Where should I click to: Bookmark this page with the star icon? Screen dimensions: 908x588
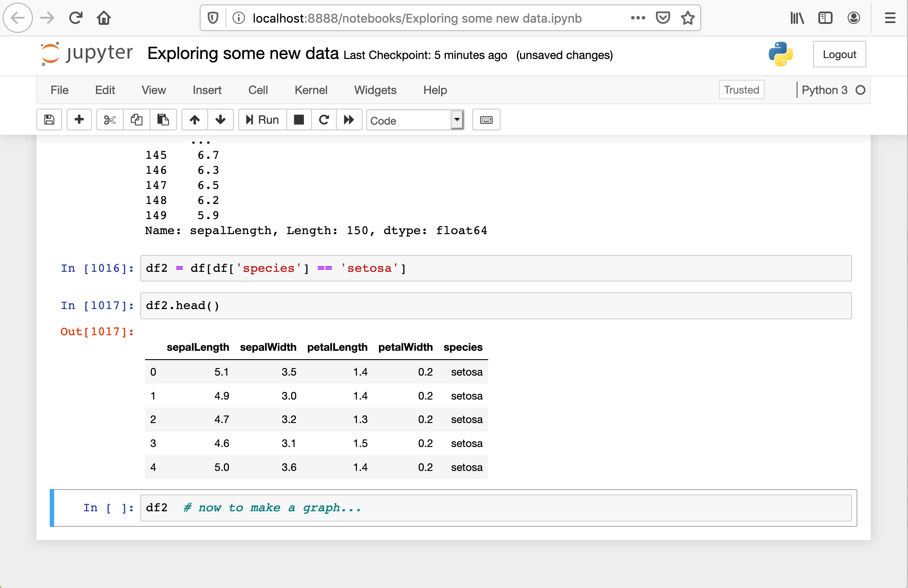tap(687, 18)
